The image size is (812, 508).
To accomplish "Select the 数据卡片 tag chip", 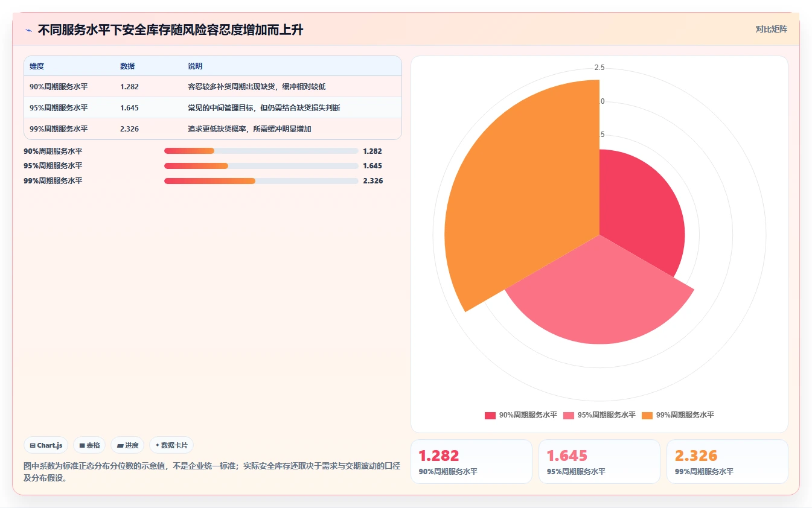I will (x=171, y=445).
